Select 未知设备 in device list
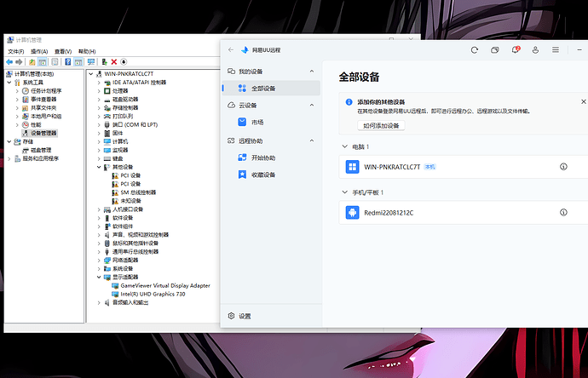This screenshot has width=588, height=378. (x=126, y=201)
